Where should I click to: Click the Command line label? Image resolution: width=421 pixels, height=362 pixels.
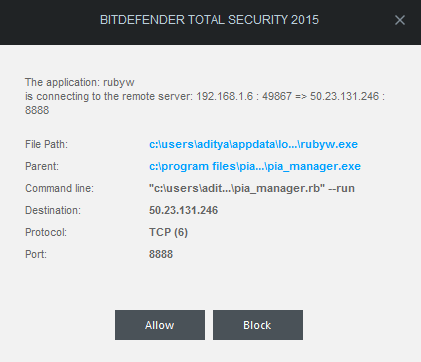[x=59, y=188]
